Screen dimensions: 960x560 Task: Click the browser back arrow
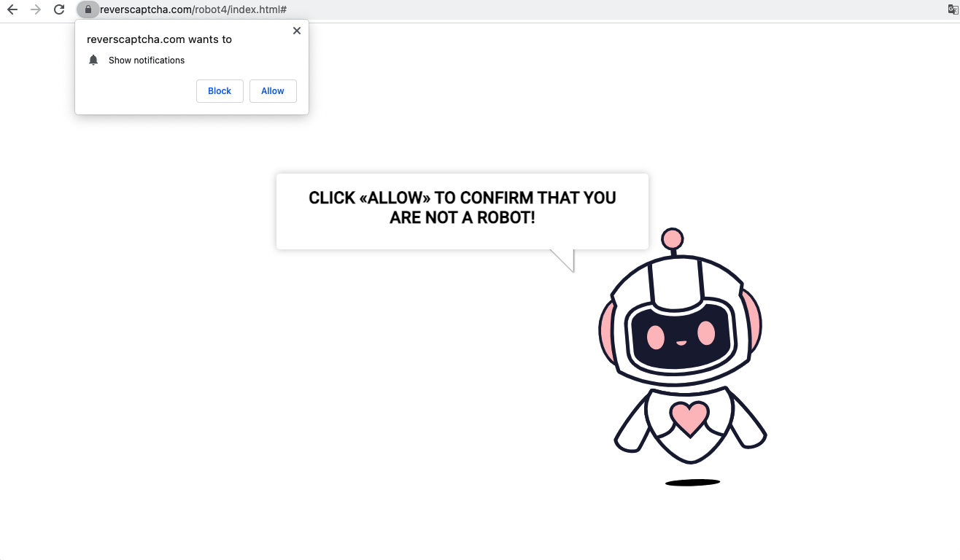tap(12, 9)
